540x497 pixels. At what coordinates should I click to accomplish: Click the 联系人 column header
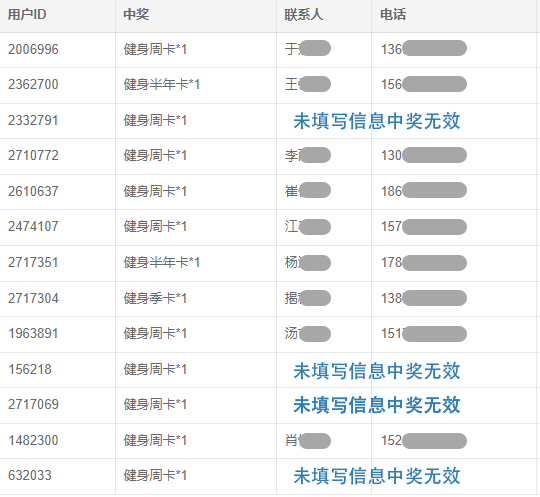coord(303,14)
